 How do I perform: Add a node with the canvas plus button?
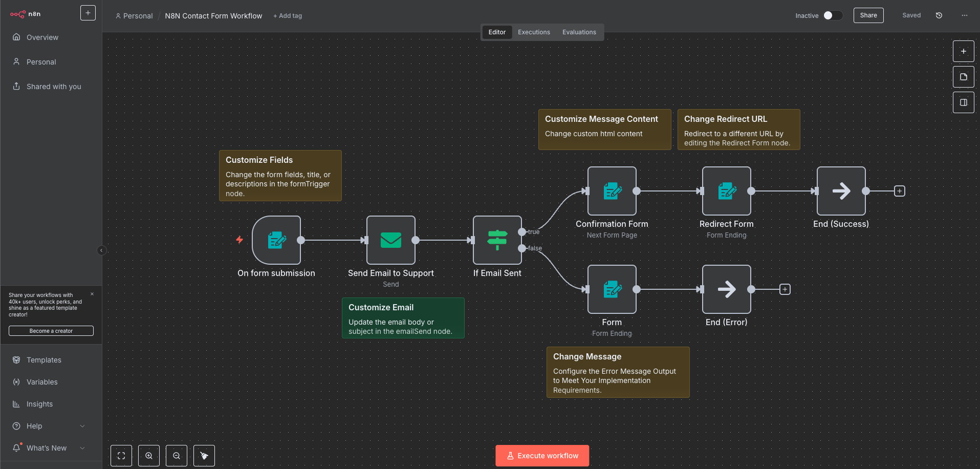(963, 51)
